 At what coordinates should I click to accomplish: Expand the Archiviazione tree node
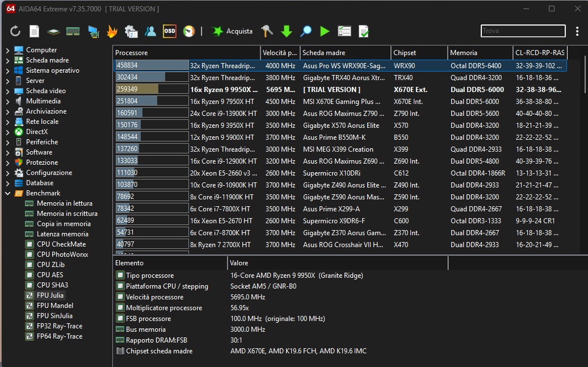(7, 111)
